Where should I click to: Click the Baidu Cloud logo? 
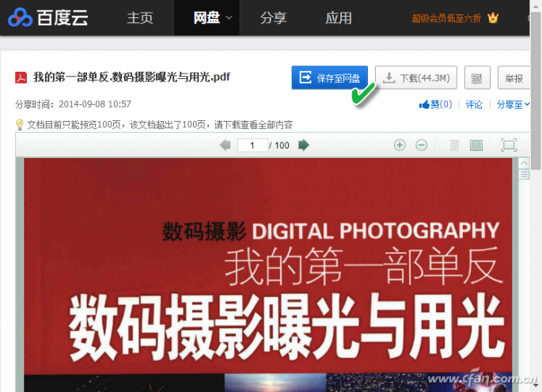pyautogui.click(x=48, y=17)
